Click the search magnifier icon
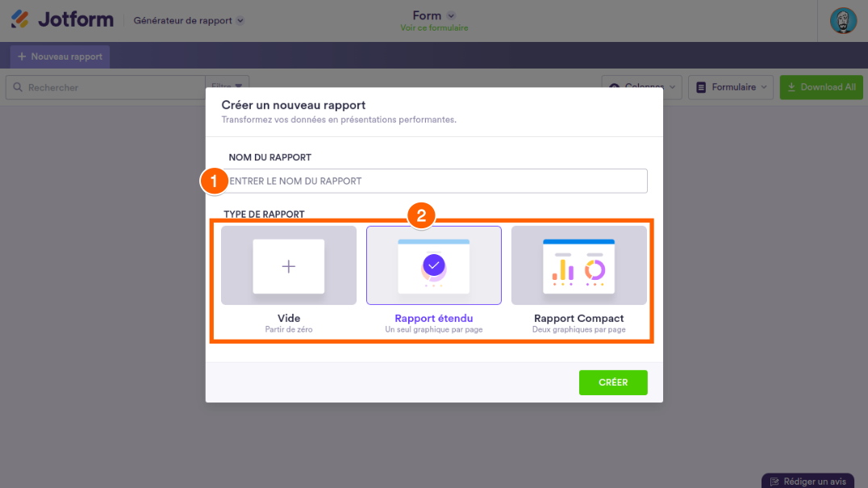868x488 pixels. [x=17, y=87]
